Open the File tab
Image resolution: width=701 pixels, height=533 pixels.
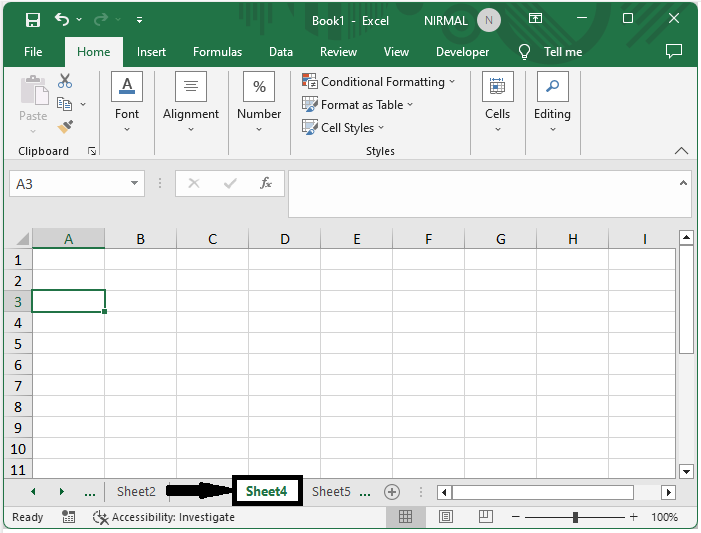click(33, 52)
